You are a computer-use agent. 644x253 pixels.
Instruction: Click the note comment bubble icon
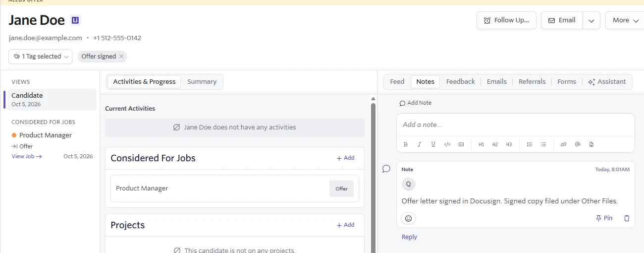[386, 169]
